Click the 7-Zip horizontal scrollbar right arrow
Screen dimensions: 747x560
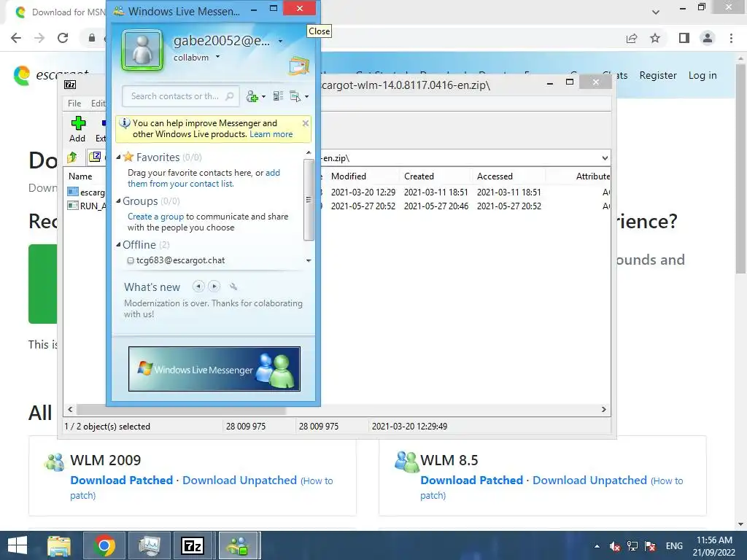pos(603,410)
